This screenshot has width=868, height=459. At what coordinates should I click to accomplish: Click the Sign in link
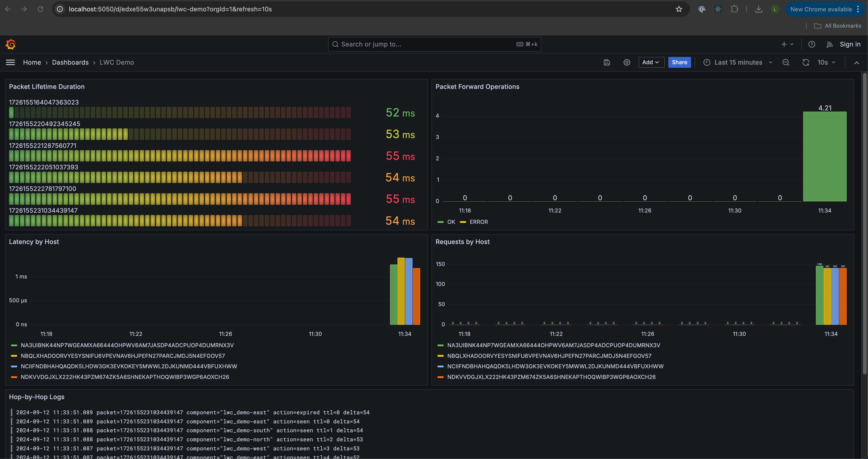click(x=850, y=44)
